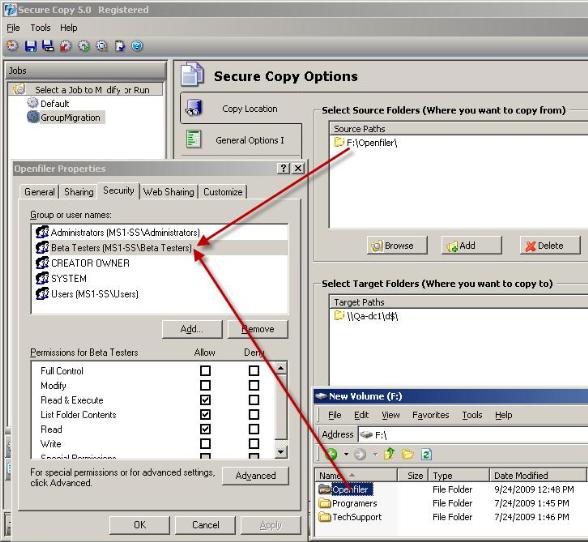588x542 pixels.
Task: Click the blue gear settings toolbar icon
Action: click(102, 46)
